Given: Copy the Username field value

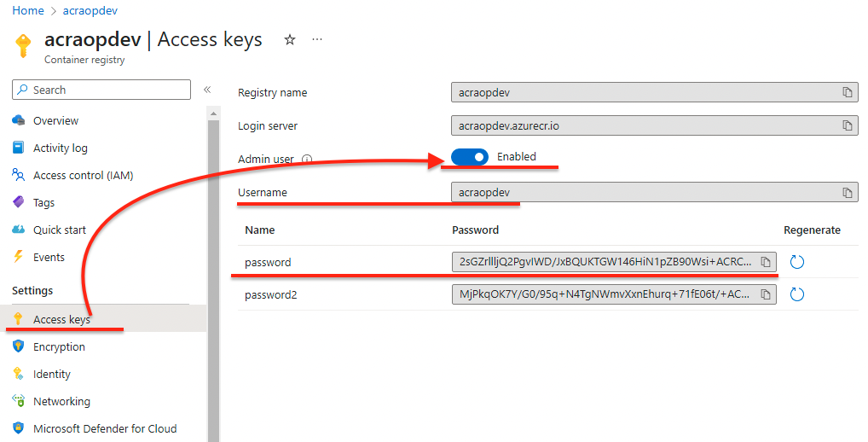Looking at the screenshot, I should click(x=847, y=193).
